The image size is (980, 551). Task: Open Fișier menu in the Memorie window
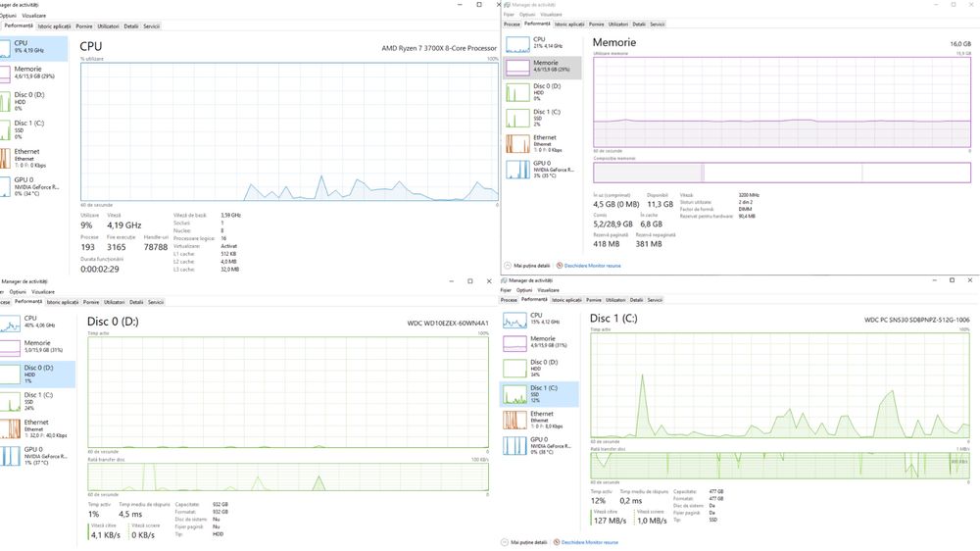(509, 15)
